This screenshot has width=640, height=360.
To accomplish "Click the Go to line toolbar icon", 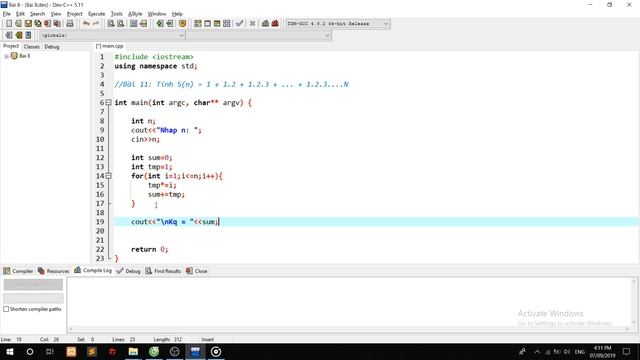I will click(143, 24).
